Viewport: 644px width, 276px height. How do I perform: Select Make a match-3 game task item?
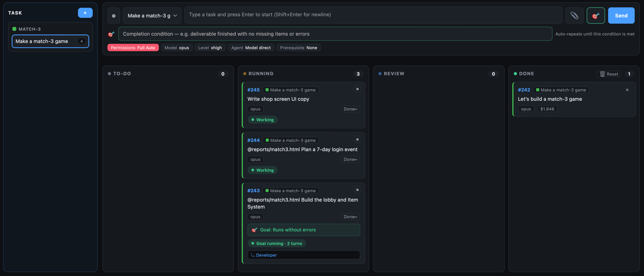click(50, 41)
